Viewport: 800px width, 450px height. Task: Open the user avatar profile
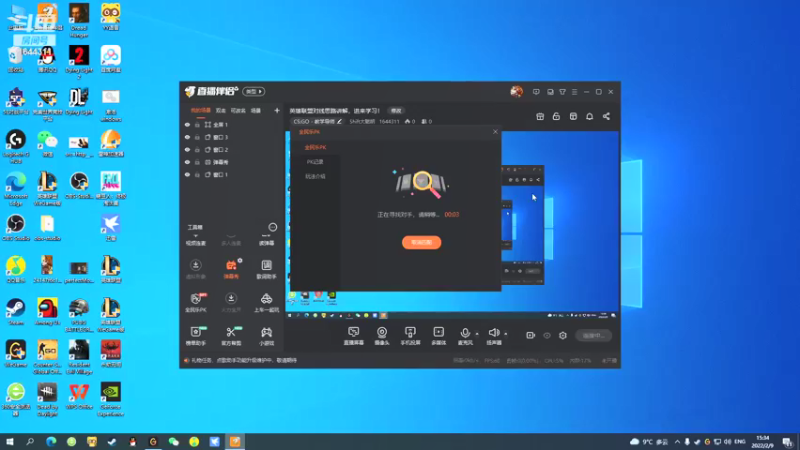[x=516, y=92]
